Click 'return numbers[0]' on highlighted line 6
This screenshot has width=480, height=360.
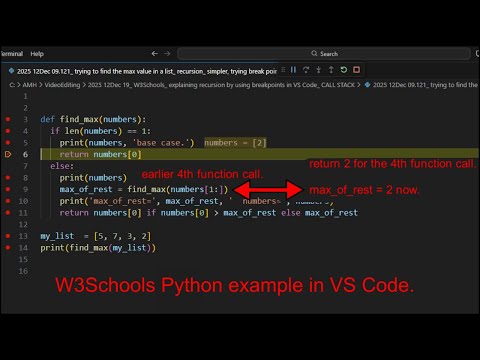tap(100, 154)
